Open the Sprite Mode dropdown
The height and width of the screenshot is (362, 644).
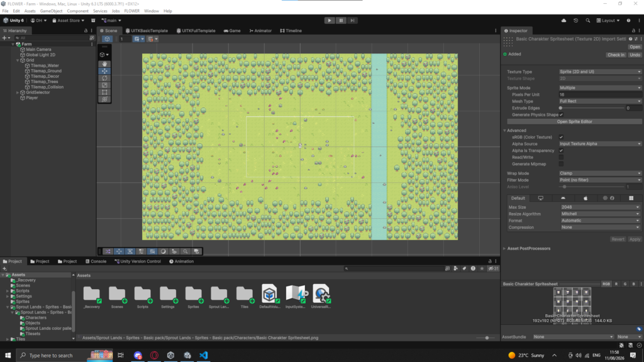(x=599, y=88)
